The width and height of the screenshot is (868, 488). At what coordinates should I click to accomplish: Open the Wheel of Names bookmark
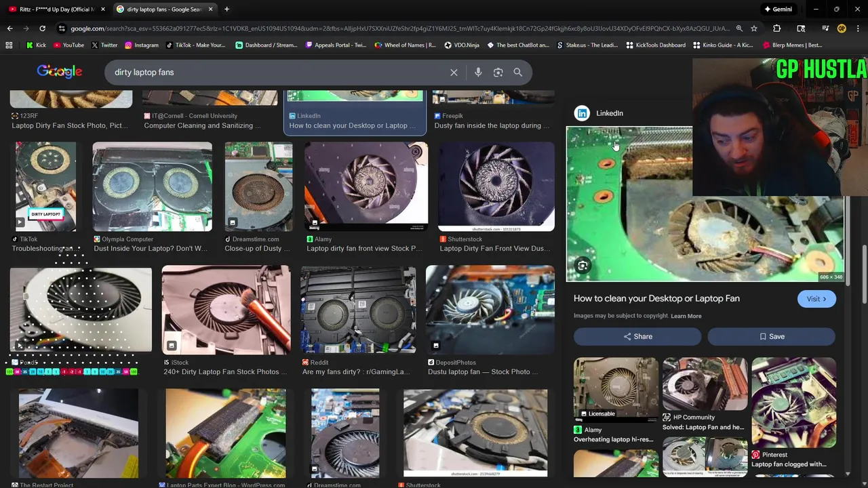405,45
